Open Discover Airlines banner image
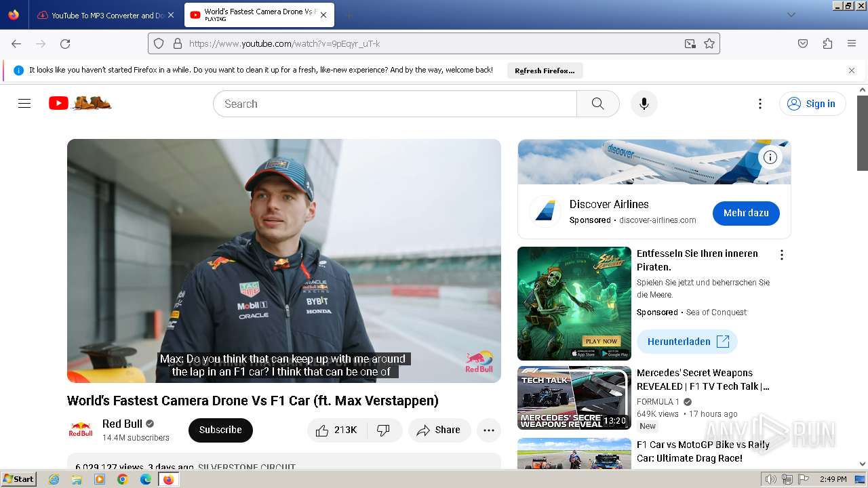 point(654,162)
